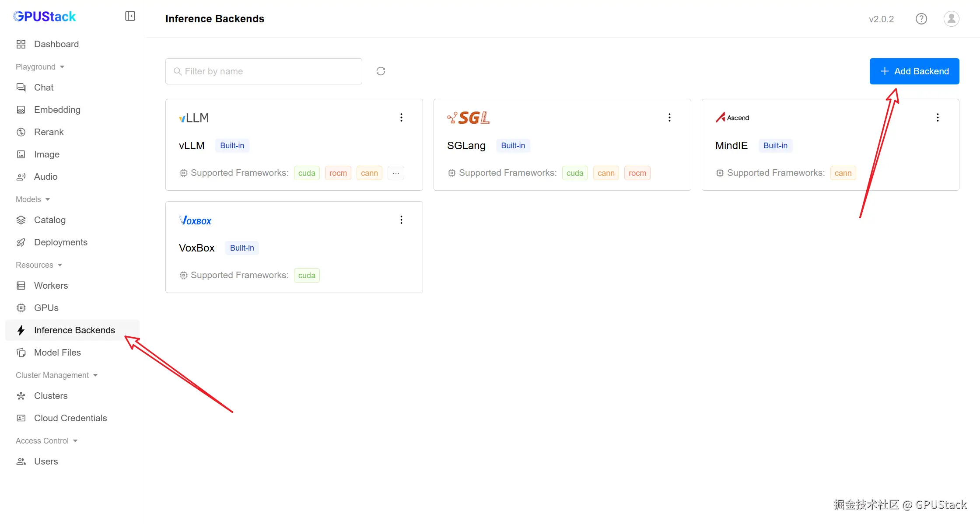Image resolution: width=980 pixels, height=524 pixels.
Task: Click the Filter by name field
Action: (x=264, y=71)
